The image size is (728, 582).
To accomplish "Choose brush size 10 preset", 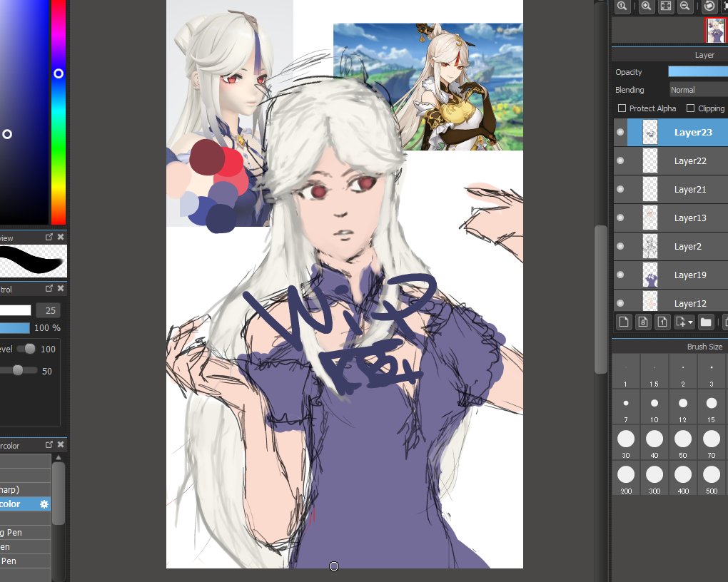I will (x=654, y=407).
